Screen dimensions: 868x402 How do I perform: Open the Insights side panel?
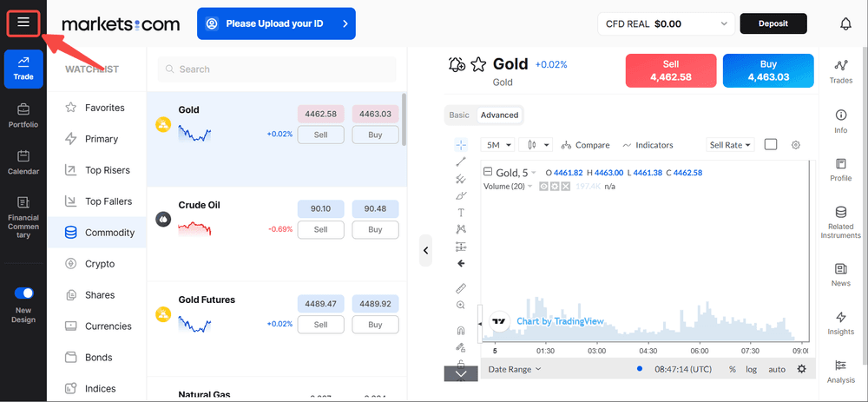click(x=841, y=323)
